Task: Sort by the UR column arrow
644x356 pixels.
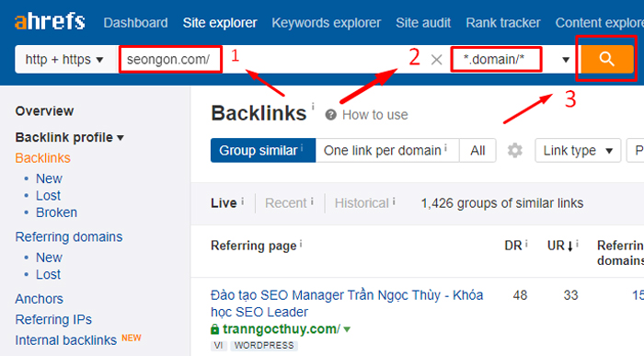Action: click(570, 246)
